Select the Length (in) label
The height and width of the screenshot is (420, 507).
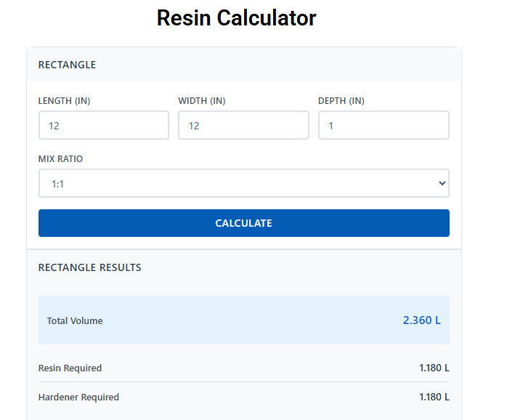tap(64, 101)
